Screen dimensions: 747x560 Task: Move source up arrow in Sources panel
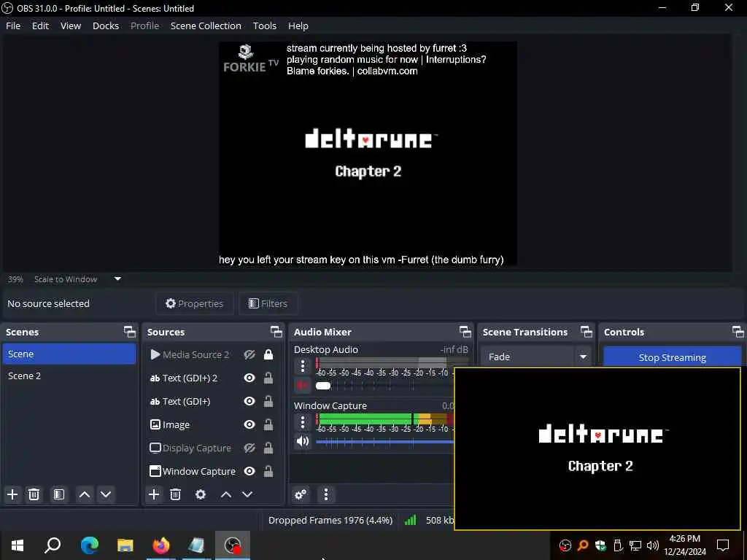point(226,494)
